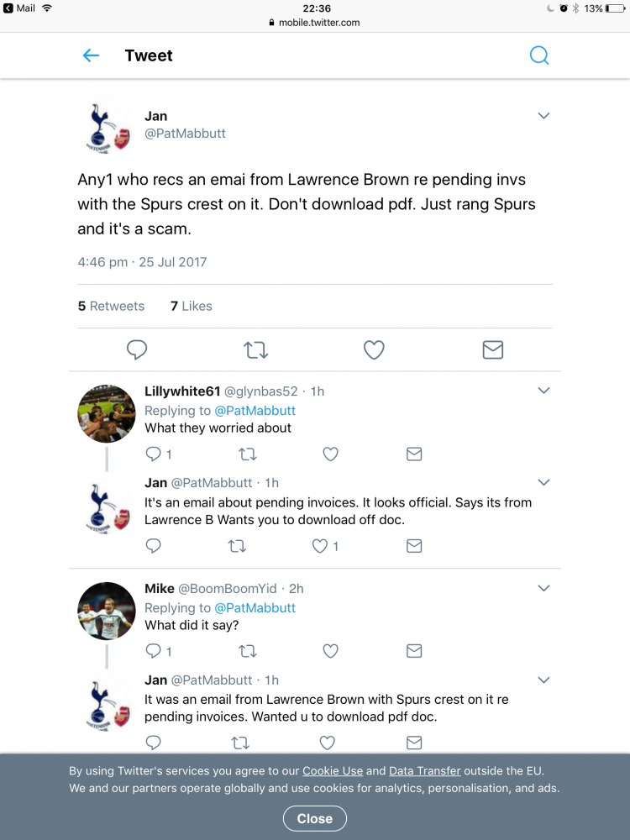The width and height of the screenshot is (630, 840).
Task: View the 7 Likes list
Action: (192, 306)
